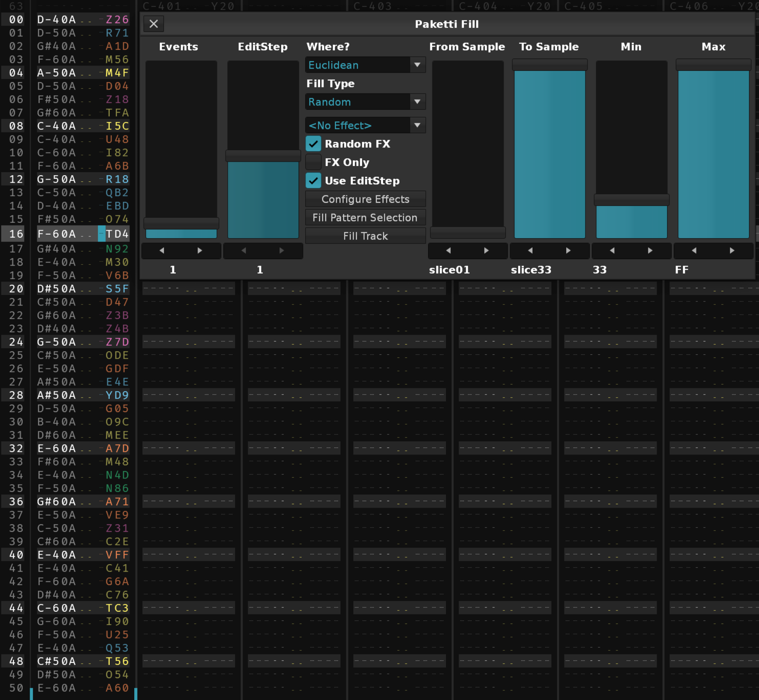Close the Paketti Fill dialog

[153, 24]
